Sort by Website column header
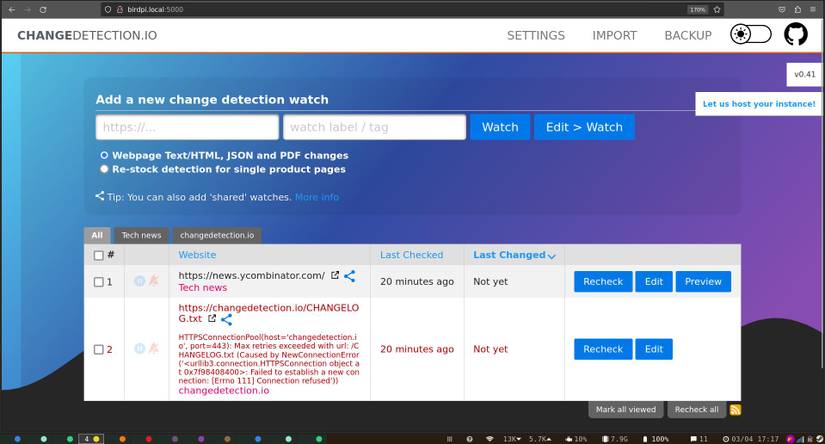 pyautogui.click(x=197, y=255)
